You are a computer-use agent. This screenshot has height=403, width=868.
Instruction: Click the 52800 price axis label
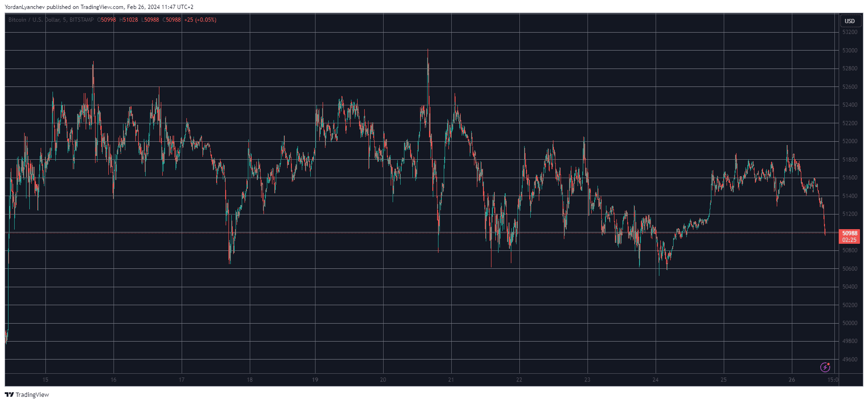(850, 69)
